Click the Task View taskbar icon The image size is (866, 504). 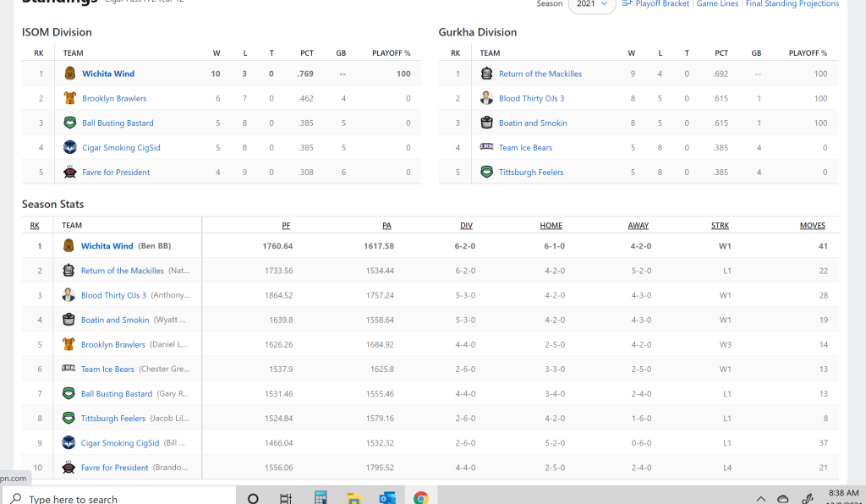coord(286,498)
